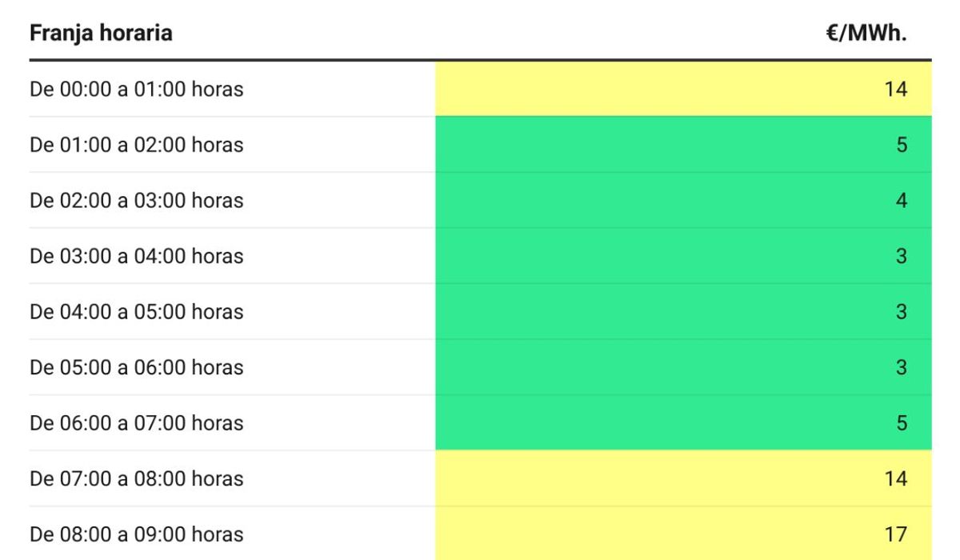Click the yellow 14 value for 00:00-01:00
The width and height of the screenshot is (960, 560).
pos(896,89)
